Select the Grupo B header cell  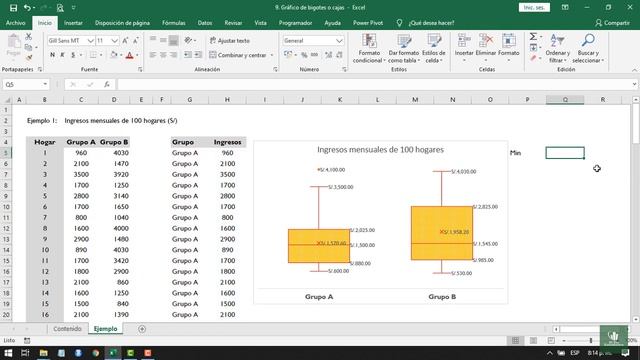pos(114,142)
